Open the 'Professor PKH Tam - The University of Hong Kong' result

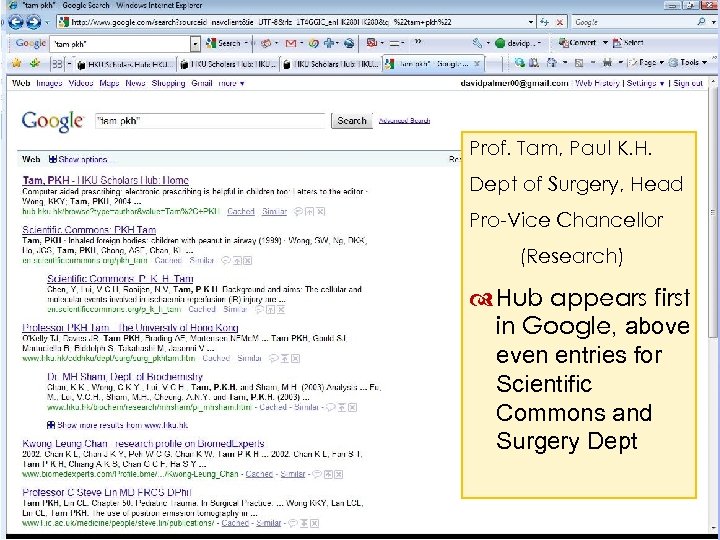130,327
